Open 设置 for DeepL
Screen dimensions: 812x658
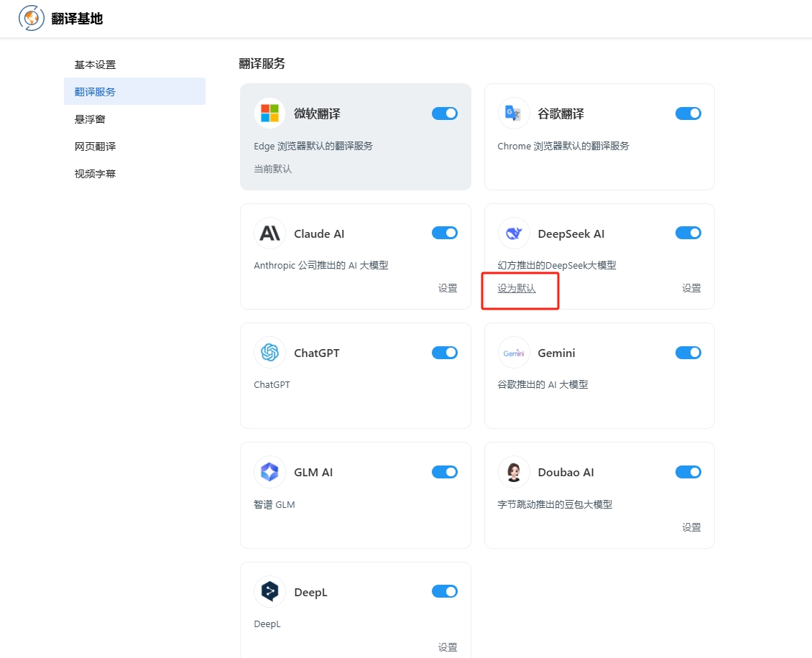pyautogui.click(x=448, y=647)
